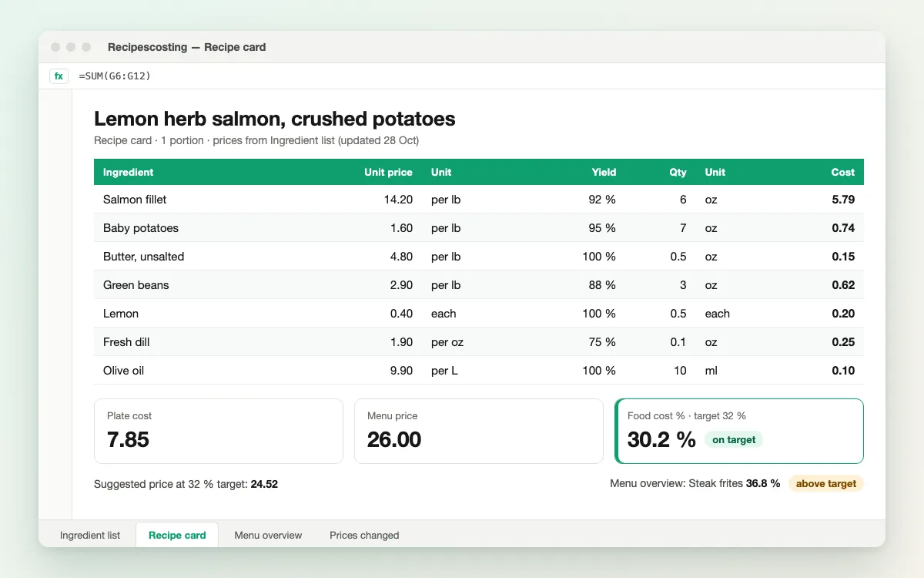This screenshot has width=924, height=578.
Task: Click the 14.20 unit price cell
Action: click(x=398, y=200)
